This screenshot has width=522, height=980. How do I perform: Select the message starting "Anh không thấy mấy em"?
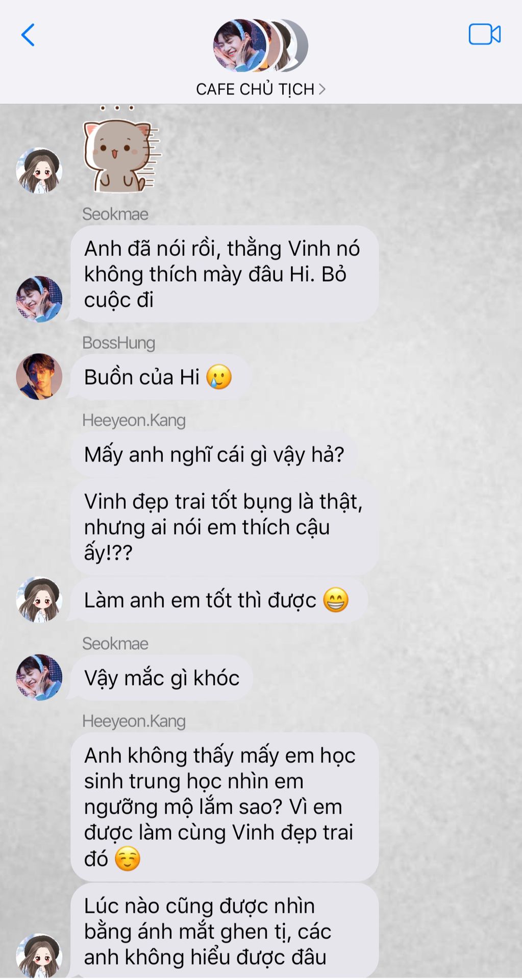tap(225, 806)
